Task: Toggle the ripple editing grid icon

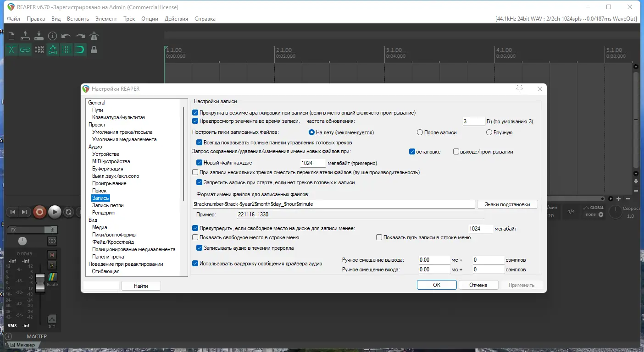Action: point(39,49)
